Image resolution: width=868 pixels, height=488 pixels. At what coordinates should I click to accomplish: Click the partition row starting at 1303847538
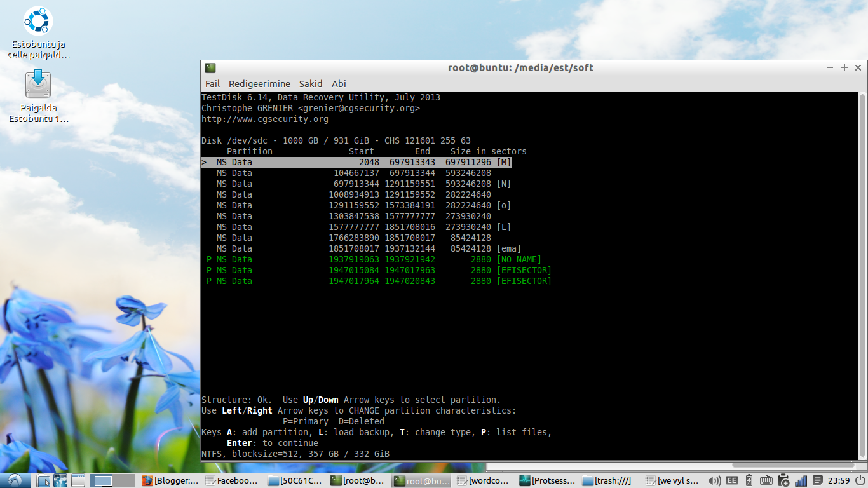click(354, 217)
